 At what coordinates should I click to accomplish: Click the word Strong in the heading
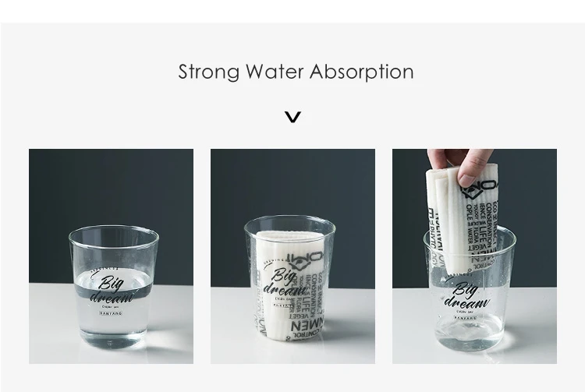tap(209, 72)
